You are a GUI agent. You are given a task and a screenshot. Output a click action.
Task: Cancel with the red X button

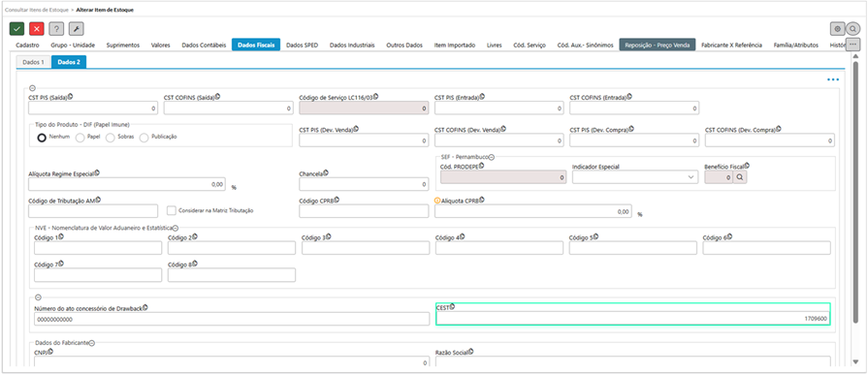[37, 29]
